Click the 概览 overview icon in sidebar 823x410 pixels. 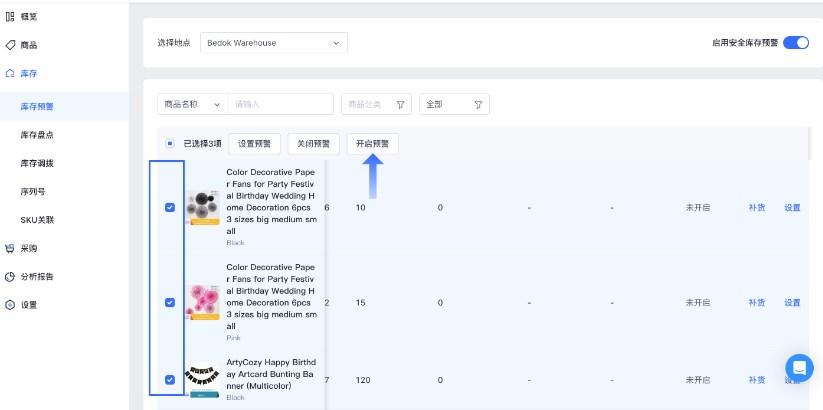[x=10, y=17]
